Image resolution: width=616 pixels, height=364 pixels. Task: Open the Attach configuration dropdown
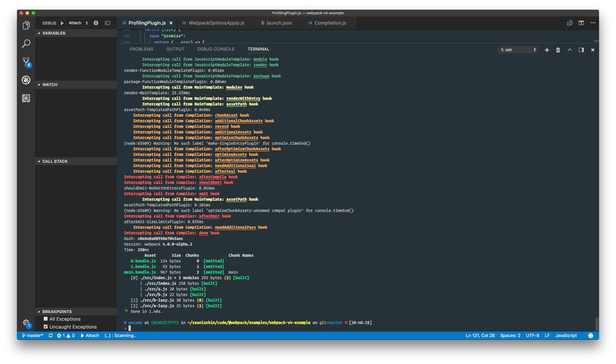(x=79, y=23)
